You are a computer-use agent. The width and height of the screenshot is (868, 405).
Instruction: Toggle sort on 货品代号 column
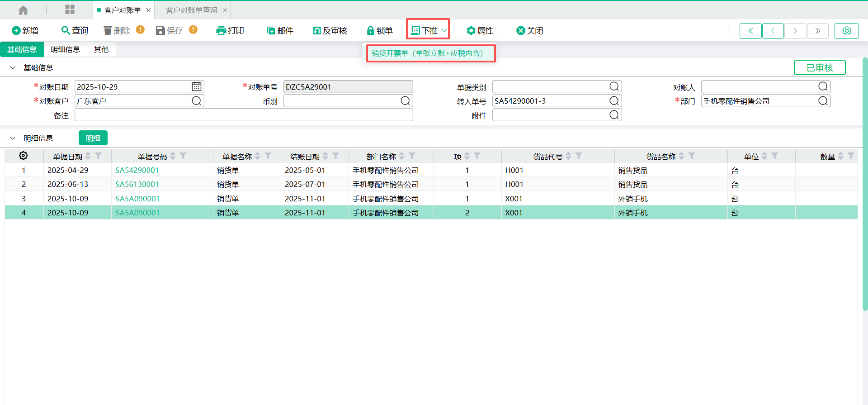tap(569, 156)
